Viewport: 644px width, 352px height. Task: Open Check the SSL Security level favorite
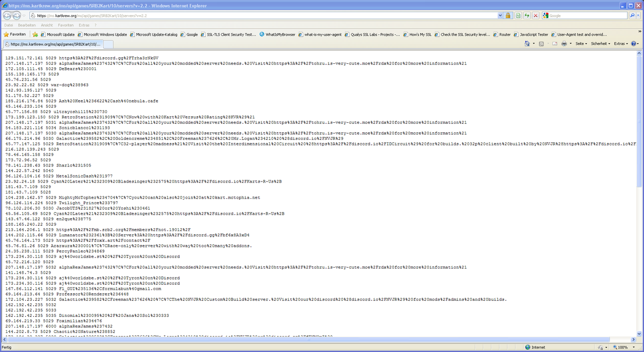tap(462, 35)
